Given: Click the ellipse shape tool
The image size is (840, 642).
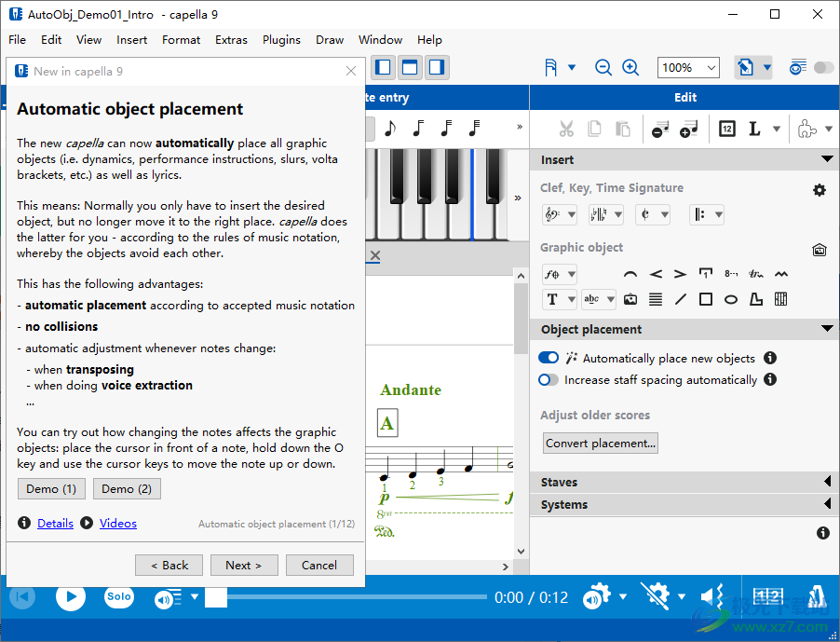Looking at the screenshot, I should click(x=731, y=299).
